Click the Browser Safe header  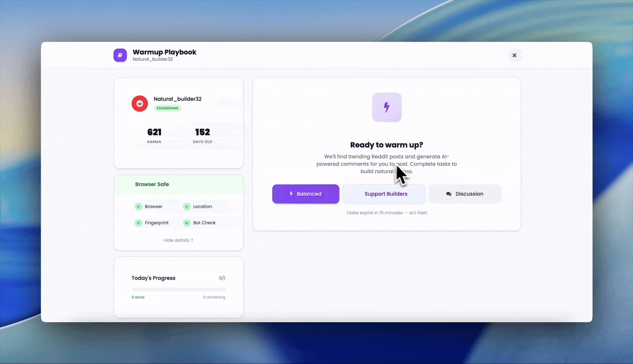pyautogui.click(x=179, y=184)
